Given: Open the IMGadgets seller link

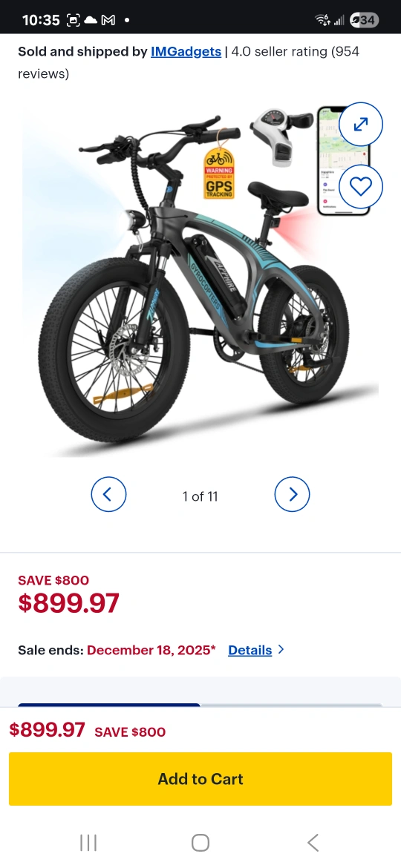Looking at the screenshot, I should point(186,51).
